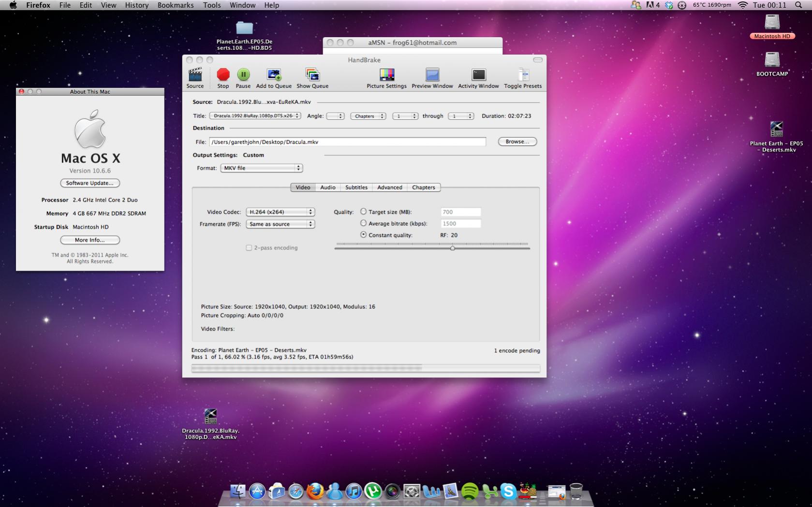Click Browse... for destination file
This screenshot has height=507, width=812.
tap(517, 142)
